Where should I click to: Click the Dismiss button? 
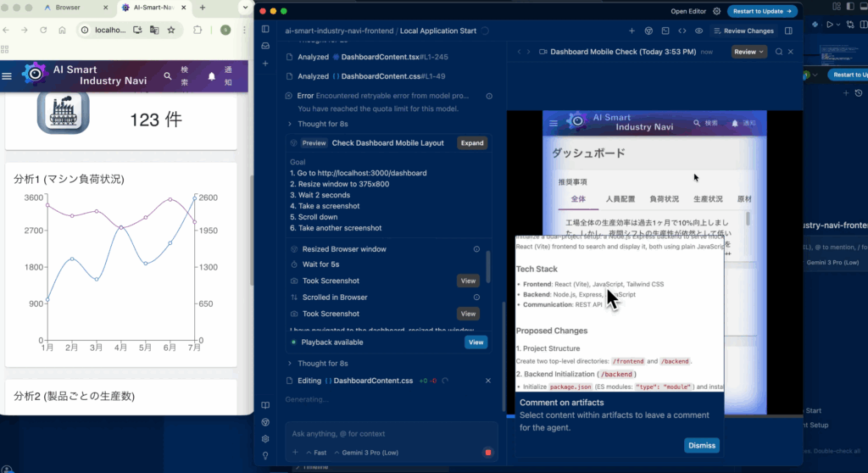click(x=701, y=445)
